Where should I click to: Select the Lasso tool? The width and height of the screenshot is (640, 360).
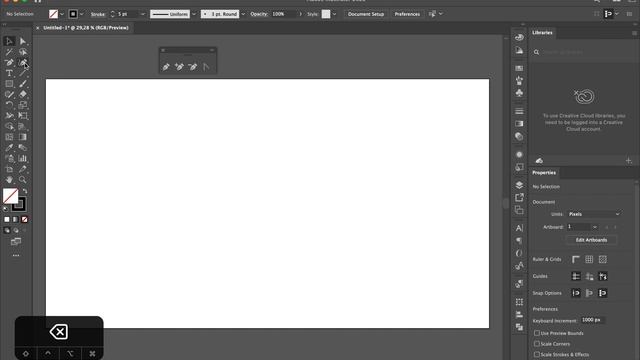(23, 52)
